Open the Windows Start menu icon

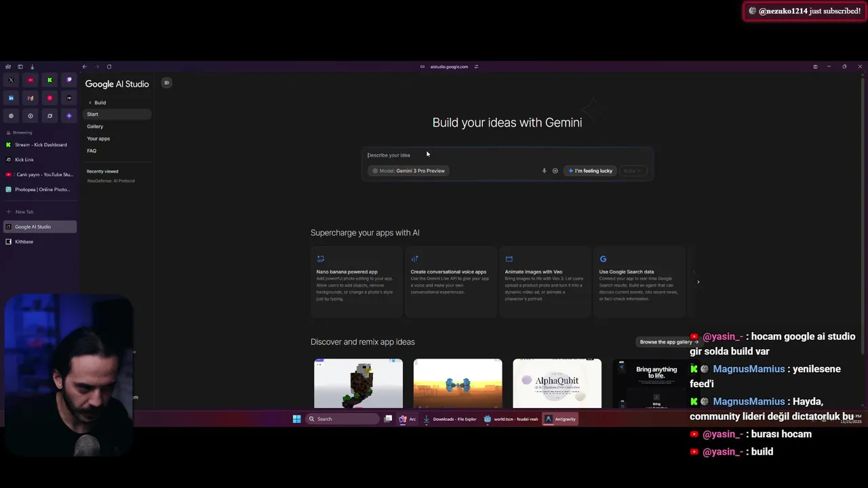coord(296,419)
